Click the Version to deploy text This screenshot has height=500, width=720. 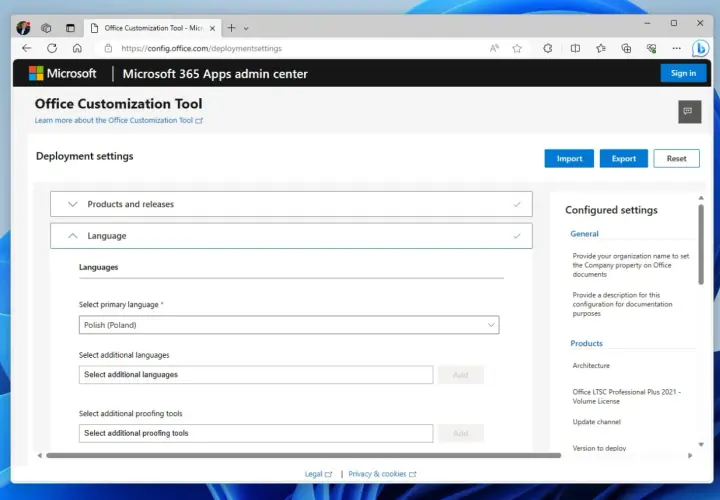pos(599,448)
